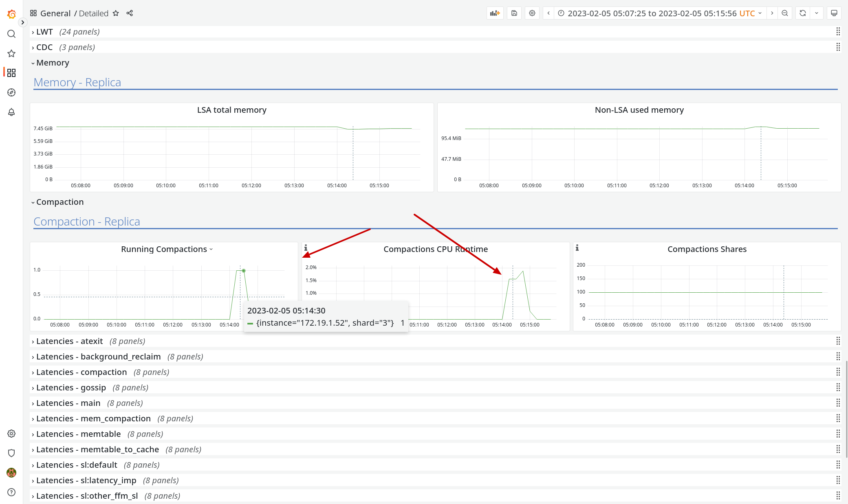Open dashboard settings gear in top bar

coord(532,13)
